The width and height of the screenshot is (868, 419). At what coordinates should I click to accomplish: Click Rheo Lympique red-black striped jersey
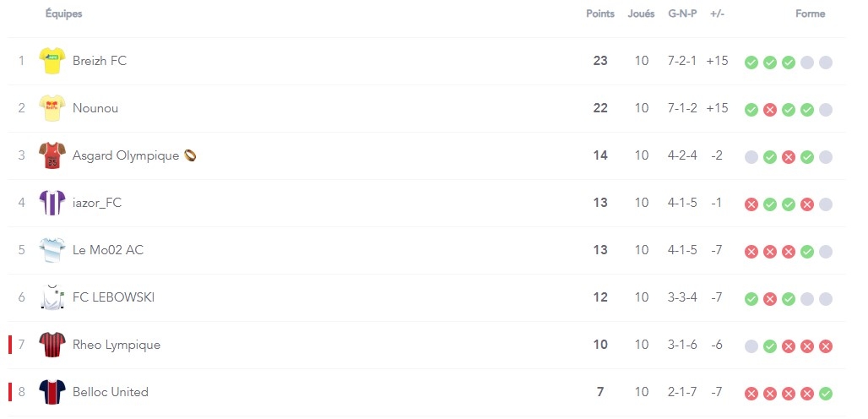pos(52,345)
